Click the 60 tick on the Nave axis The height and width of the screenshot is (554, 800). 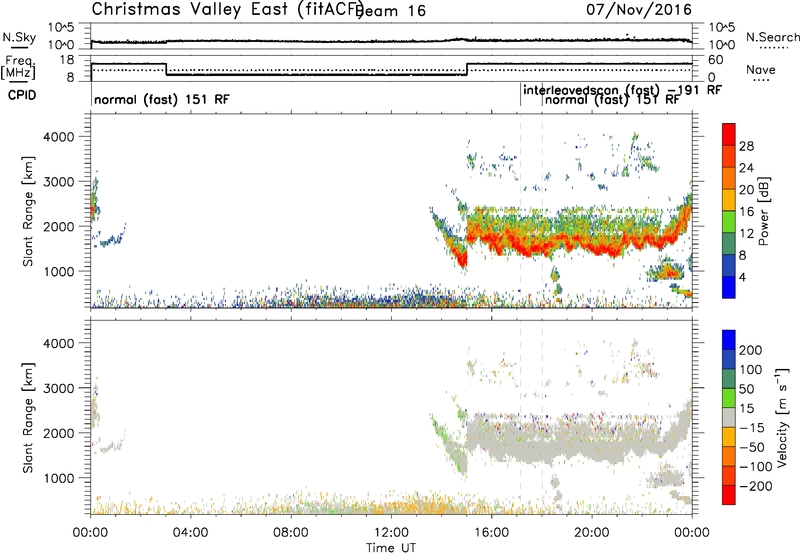pyautogui.click(x=716, y=60)
